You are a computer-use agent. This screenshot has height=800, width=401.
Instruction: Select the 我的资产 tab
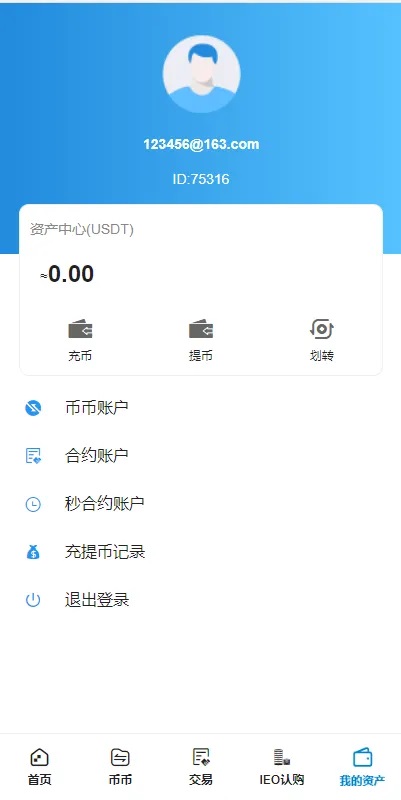(x=362, y=767)
